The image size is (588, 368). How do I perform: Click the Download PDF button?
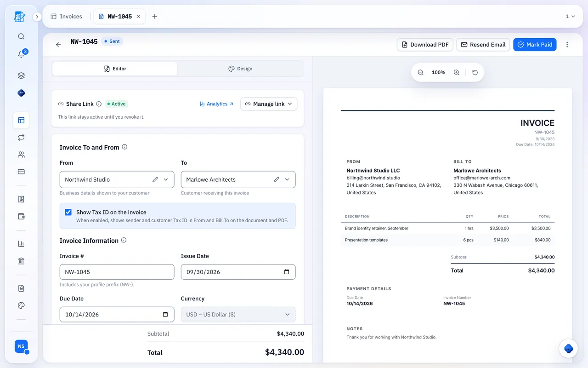pyautogui.click(x=425, y=45)
